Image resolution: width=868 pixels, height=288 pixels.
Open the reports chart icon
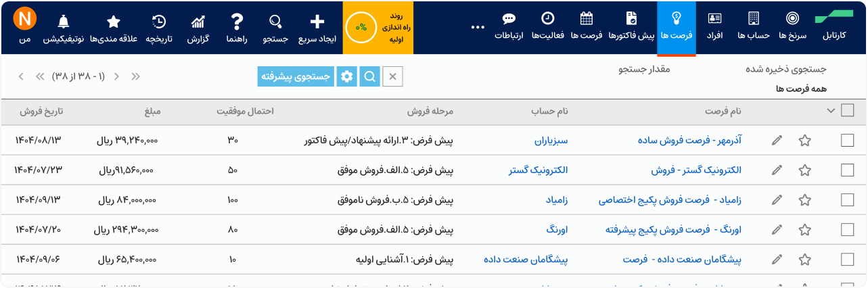(x=198, y=22)
